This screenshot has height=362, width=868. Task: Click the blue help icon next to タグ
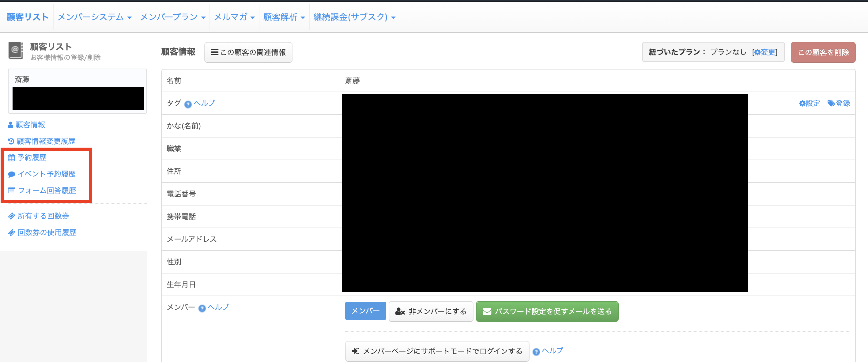[188, 104]
